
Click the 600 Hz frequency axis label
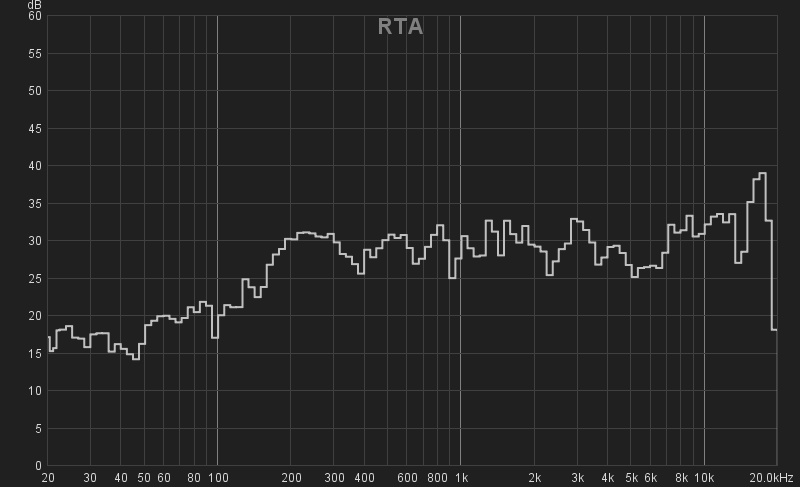[407, 478]
